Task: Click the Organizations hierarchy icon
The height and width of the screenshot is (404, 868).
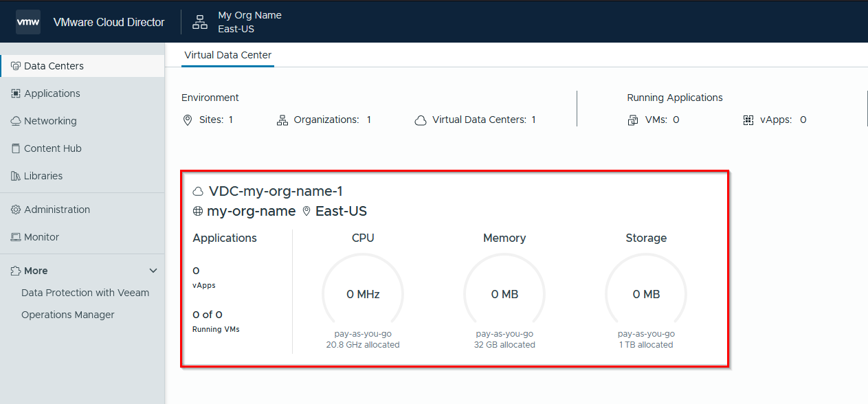Action: pyautogui.click(x=282, y=120)
